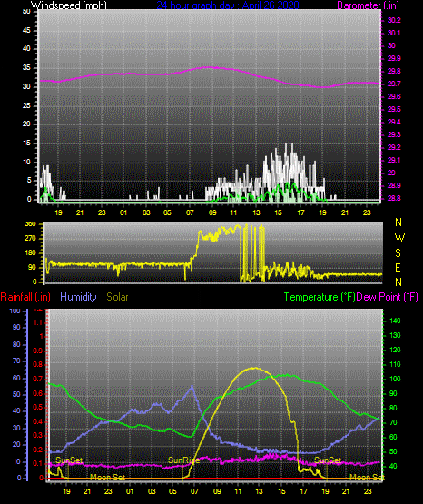This screenshot has width=423, height=504.
Task: Click the 110 temperature axis value
Action: click(395, 364)
